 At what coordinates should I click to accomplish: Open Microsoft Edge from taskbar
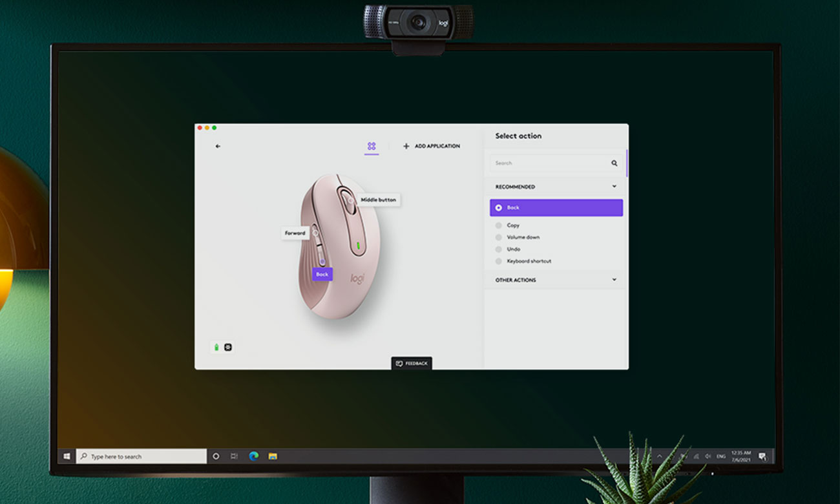[254, 456]
